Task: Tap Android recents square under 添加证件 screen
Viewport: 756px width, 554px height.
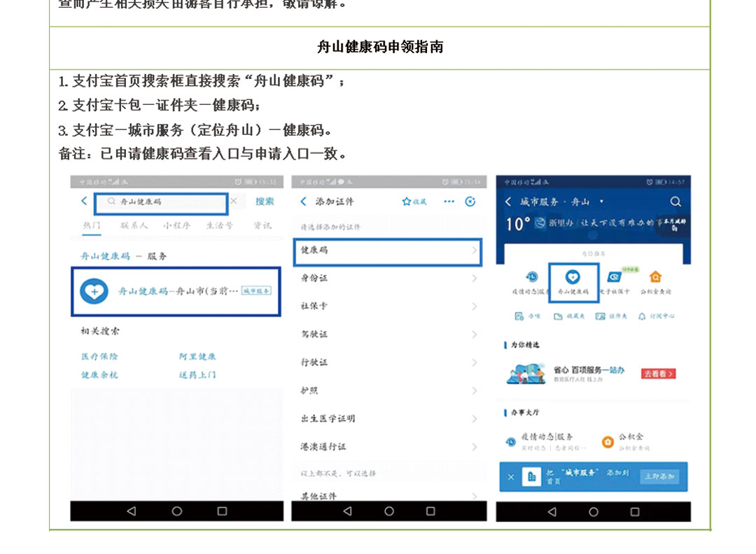Action: (x=430, y=511)
